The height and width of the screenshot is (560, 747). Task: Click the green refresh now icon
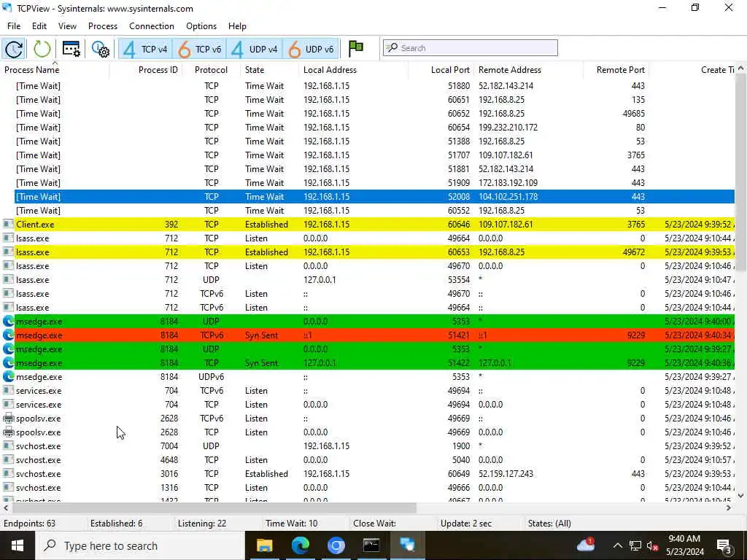click(42, 49)
